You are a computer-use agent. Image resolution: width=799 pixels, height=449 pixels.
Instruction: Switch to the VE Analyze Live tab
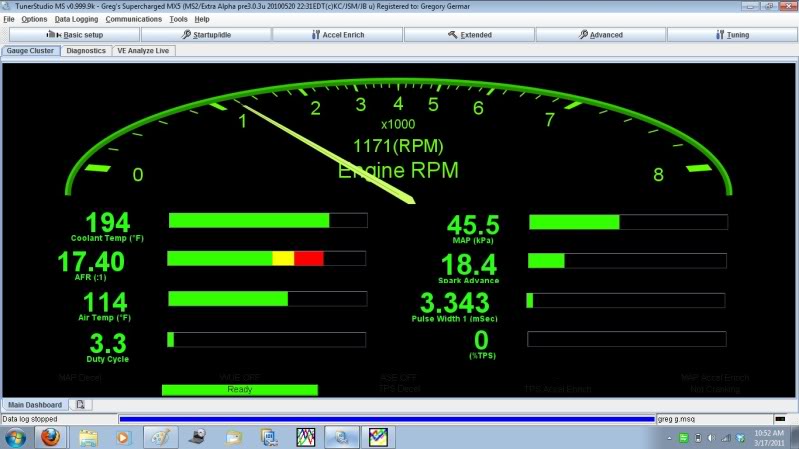[x=143, y=50]
